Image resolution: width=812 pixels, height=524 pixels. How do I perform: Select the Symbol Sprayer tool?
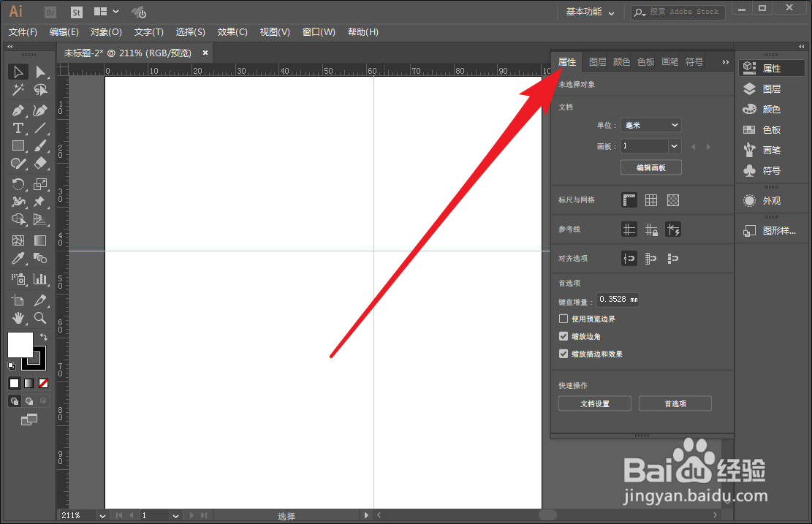(x=18, y=279)
